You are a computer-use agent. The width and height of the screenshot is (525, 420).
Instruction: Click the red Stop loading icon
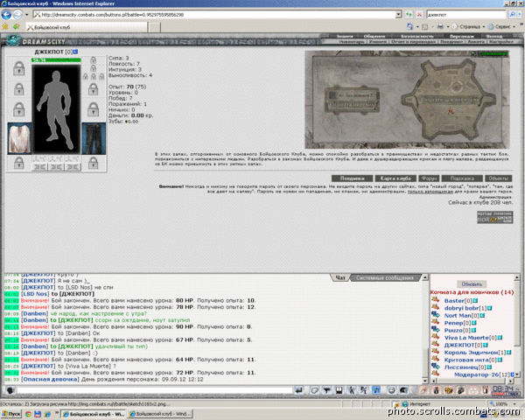point(419,15)
